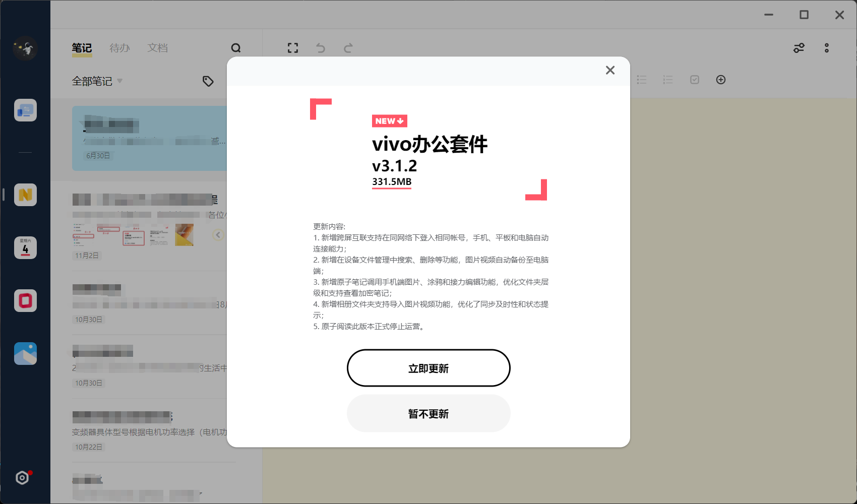Click the tag label icon
Image resolution: width=857 pixels, height=504 pixels.
click(208, 81)
